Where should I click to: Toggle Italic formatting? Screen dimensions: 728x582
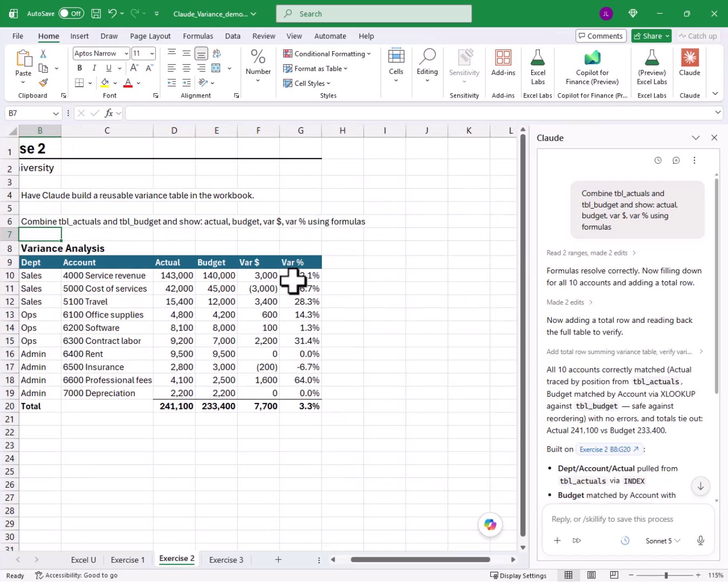pyautogui.click(x=94, y=68)
